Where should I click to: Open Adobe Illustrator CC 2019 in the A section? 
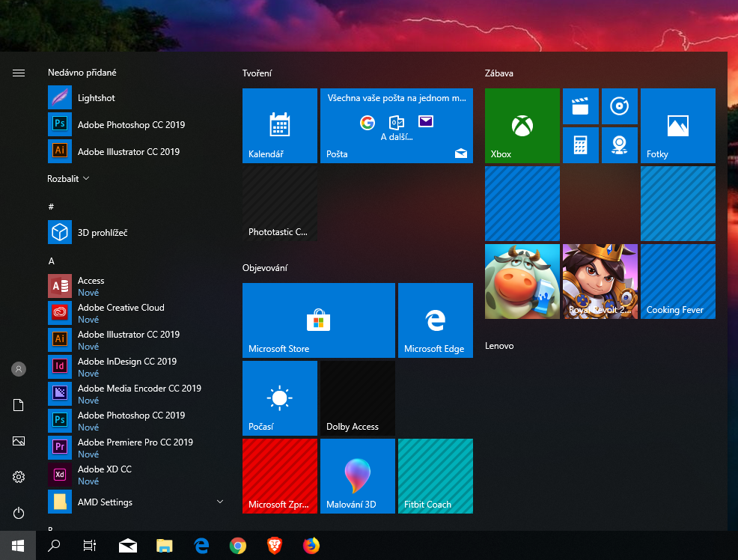coord(136,340)
